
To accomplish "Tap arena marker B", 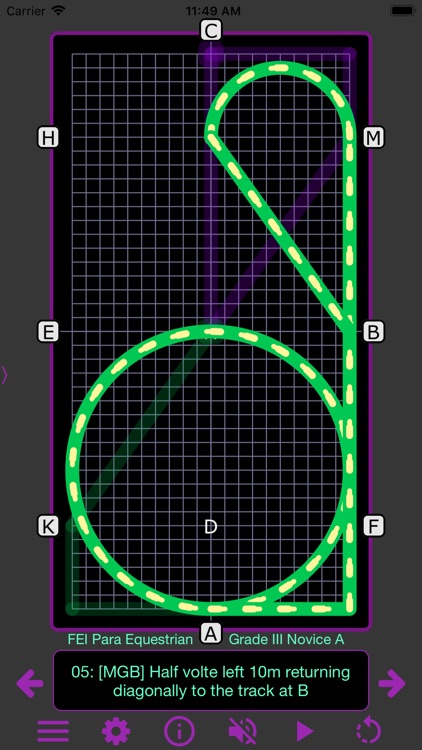I will click(373, 331).
